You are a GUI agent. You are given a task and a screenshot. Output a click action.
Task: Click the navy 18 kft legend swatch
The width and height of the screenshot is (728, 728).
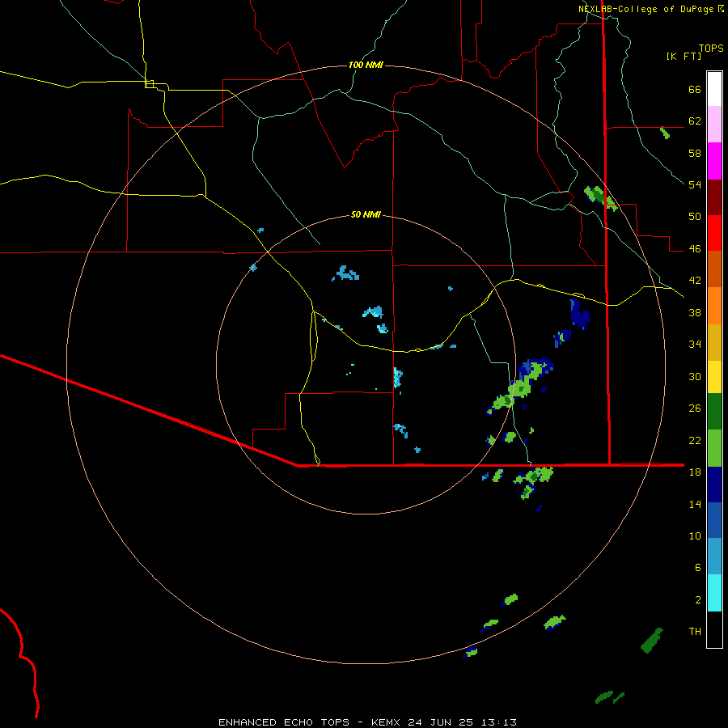pos(714,485)
